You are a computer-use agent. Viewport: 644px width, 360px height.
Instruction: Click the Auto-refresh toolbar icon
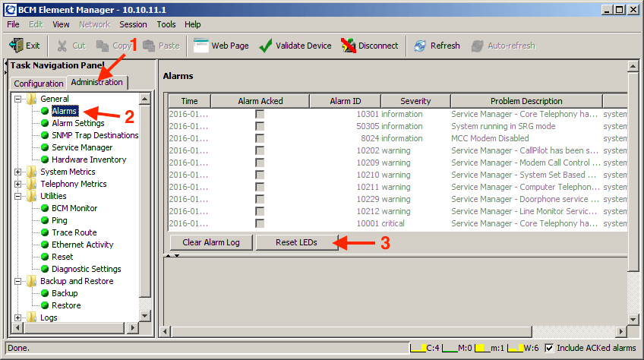click(477, 46)
